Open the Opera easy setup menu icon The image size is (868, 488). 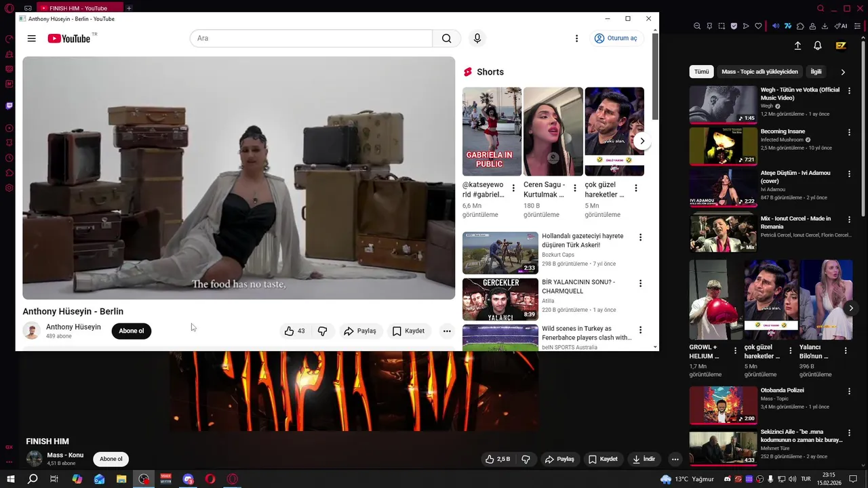pos(858,26)
